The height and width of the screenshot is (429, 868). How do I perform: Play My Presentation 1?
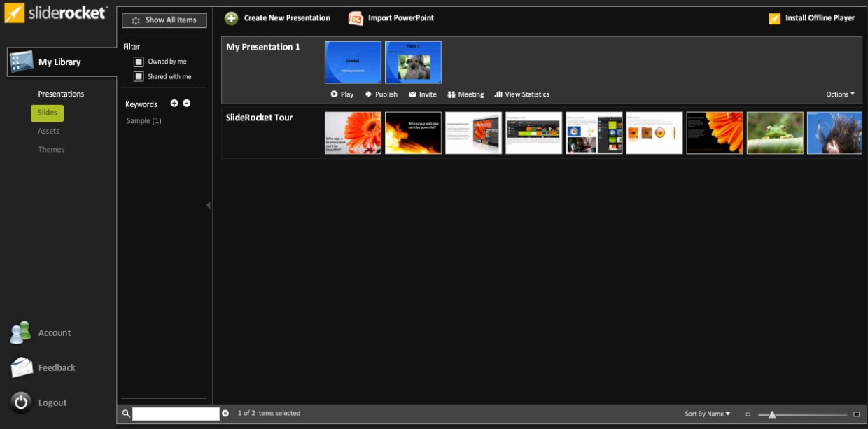click(342, 94)
